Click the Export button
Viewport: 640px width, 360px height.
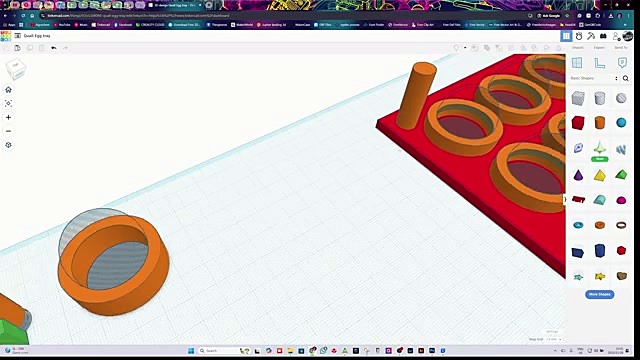tap(599, 48)
